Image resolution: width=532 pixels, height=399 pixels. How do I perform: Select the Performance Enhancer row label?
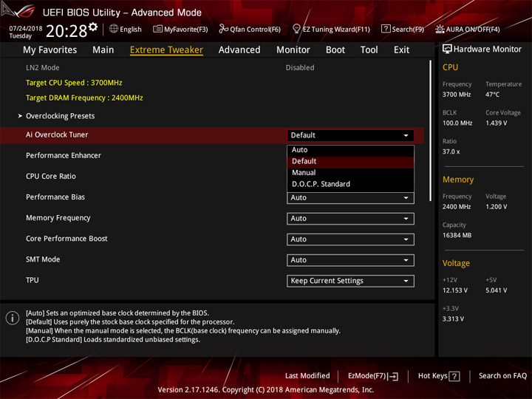[64, 155]
